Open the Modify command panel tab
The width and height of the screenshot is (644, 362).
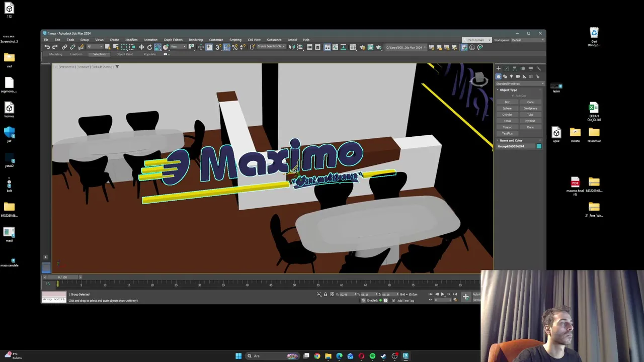[507, 68]
